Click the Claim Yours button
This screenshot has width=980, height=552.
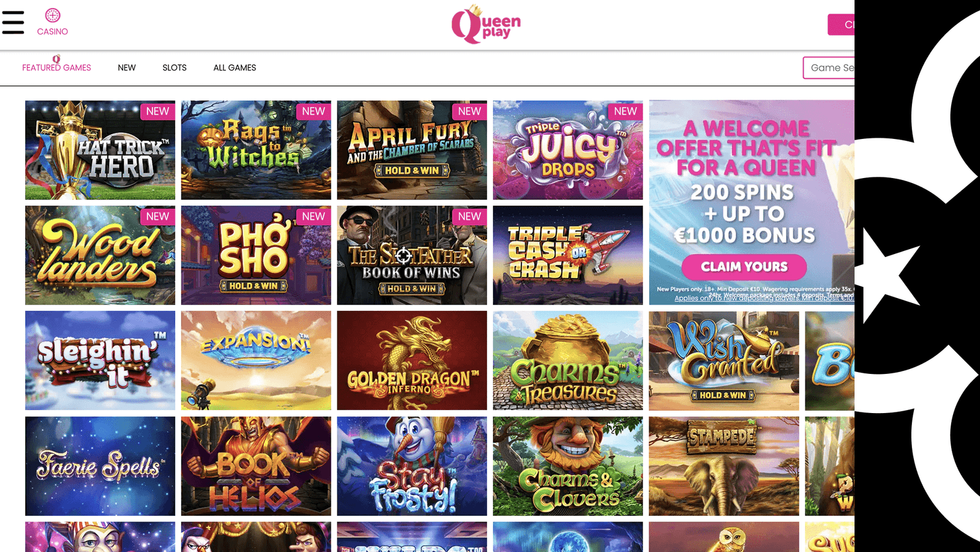[x=744, y=267]
